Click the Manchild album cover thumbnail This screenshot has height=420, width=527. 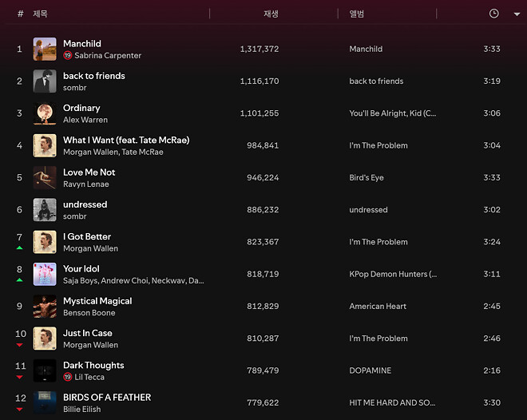tap(45, 50)
